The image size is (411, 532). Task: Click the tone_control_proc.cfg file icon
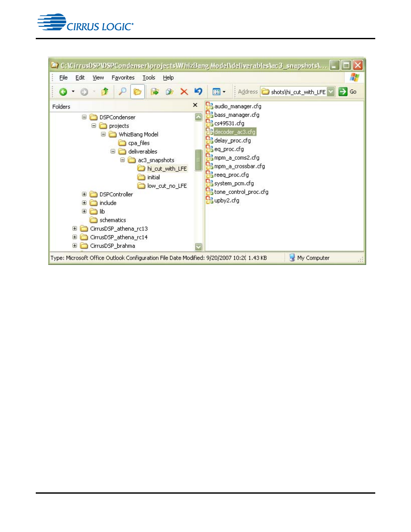(209, 192)
